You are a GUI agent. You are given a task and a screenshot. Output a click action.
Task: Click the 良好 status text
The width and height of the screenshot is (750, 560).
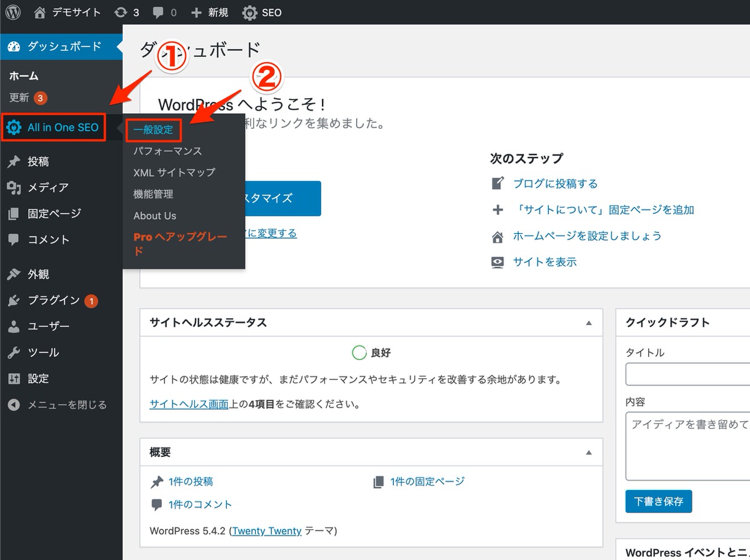(381, 353)
